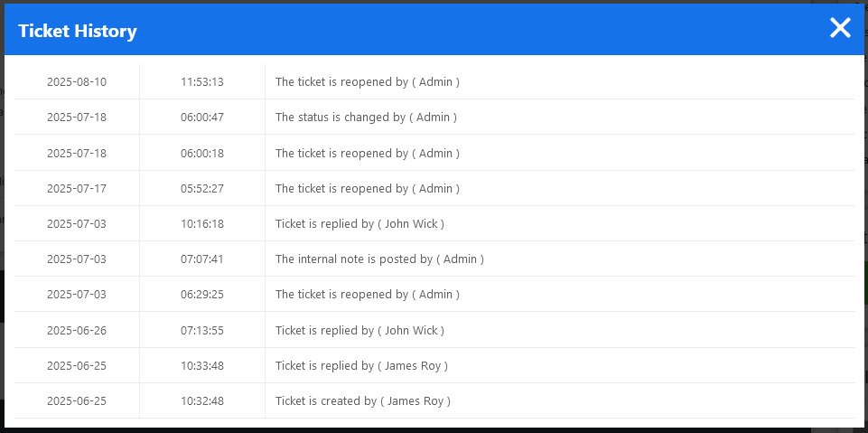The image size is (868, 433).
Task: Click the 07:13:55 time cell
Action: (x=202, y=331)
